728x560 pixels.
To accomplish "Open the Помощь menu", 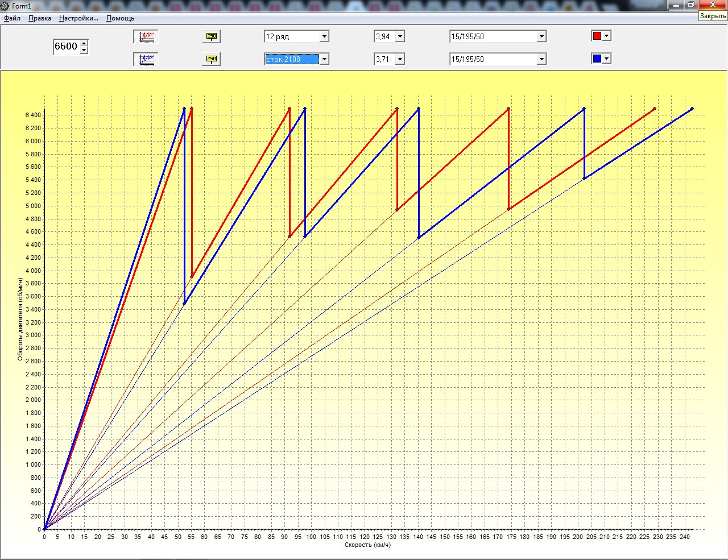I will (x=120, y=18).
